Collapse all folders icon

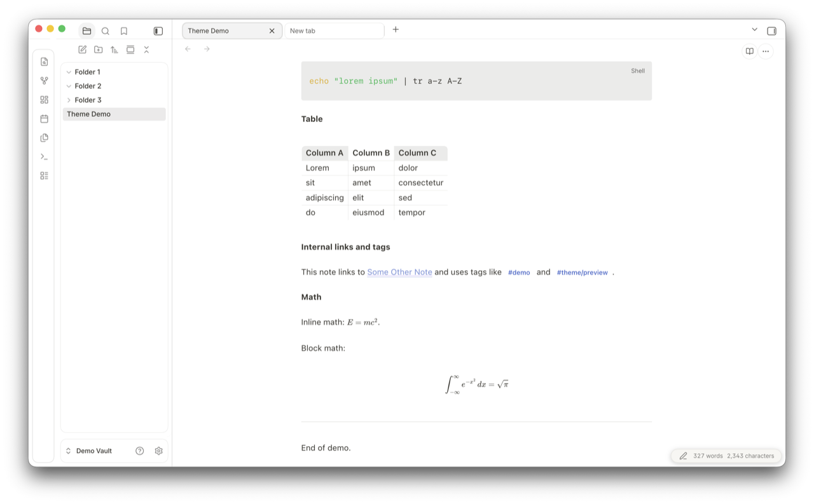[146, 50]
